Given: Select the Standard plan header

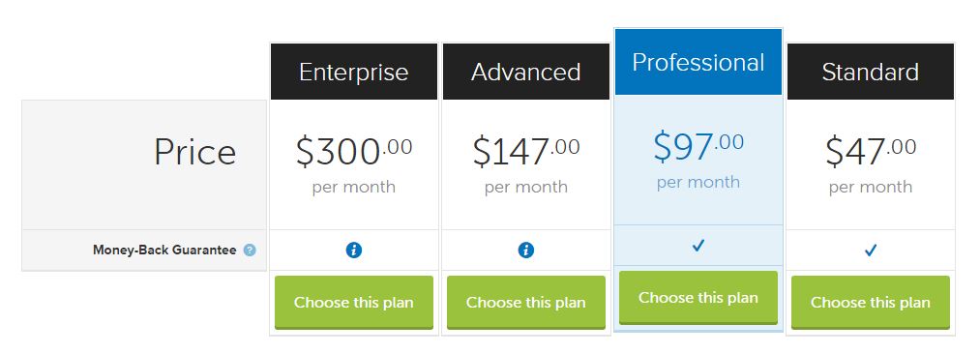Looking at the screenshot, I should [x=871, y=72].
